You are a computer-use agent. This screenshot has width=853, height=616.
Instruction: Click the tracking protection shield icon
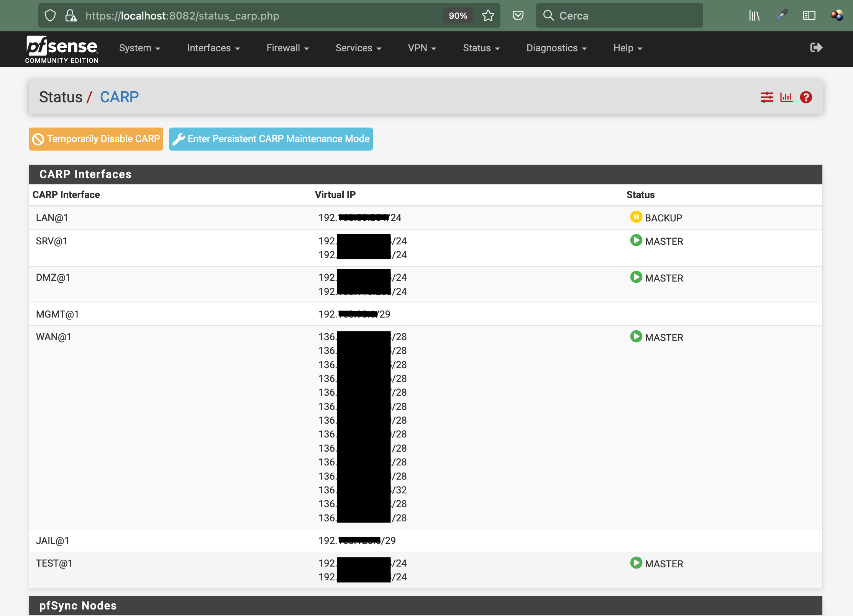[x=50, y=16]
